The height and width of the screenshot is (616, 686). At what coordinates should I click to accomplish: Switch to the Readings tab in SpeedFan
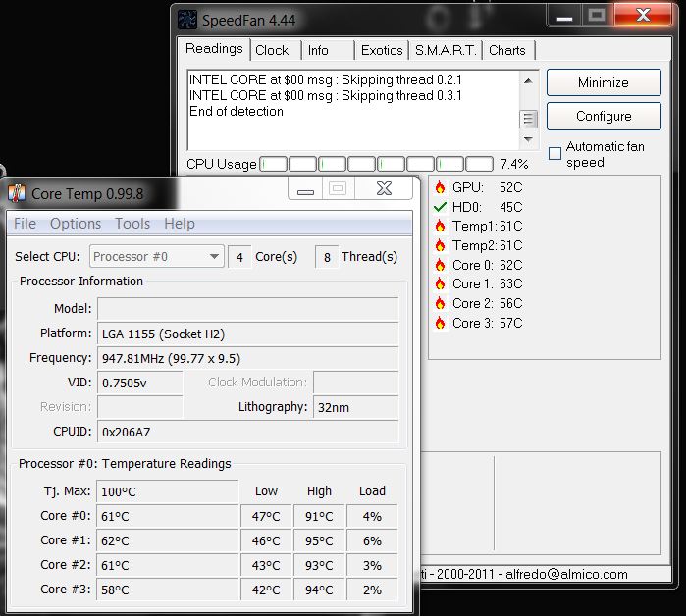(214, 48)
